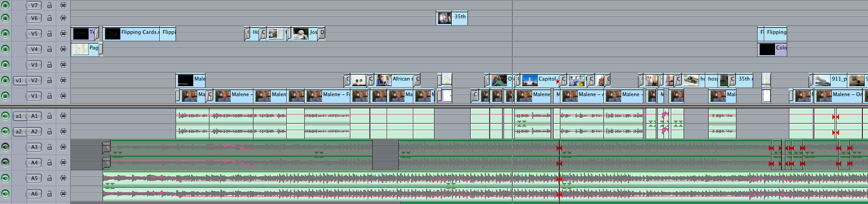Select the V1 destination track label

coord(35,96)
